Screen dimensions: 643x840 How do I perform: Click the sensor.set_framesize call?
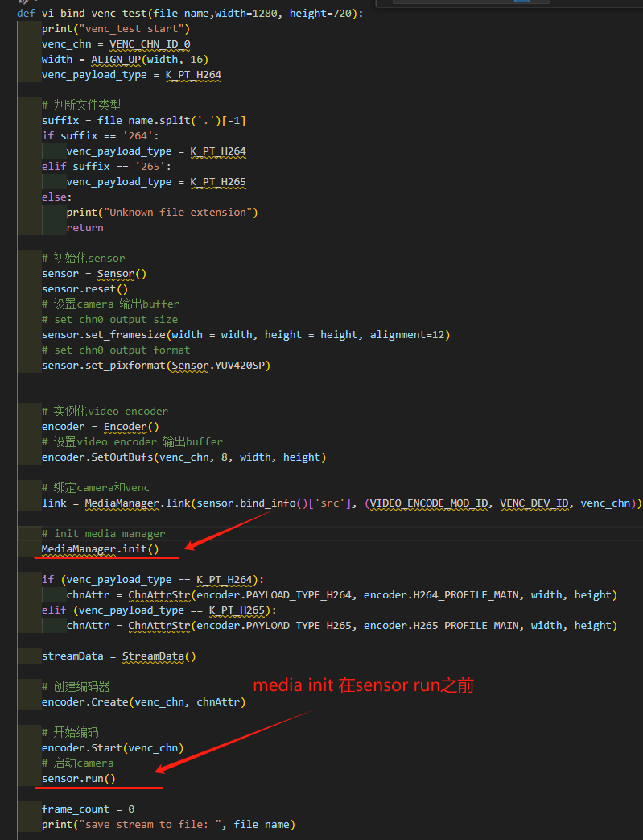[103, 335]
